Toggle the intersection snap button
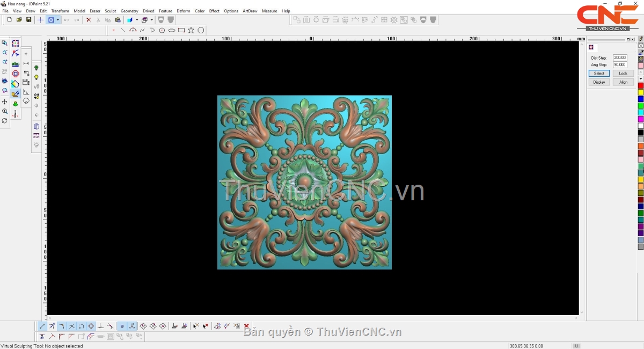Screen dimensions: 644x349 pyautogui.click(x=72, y=326)
